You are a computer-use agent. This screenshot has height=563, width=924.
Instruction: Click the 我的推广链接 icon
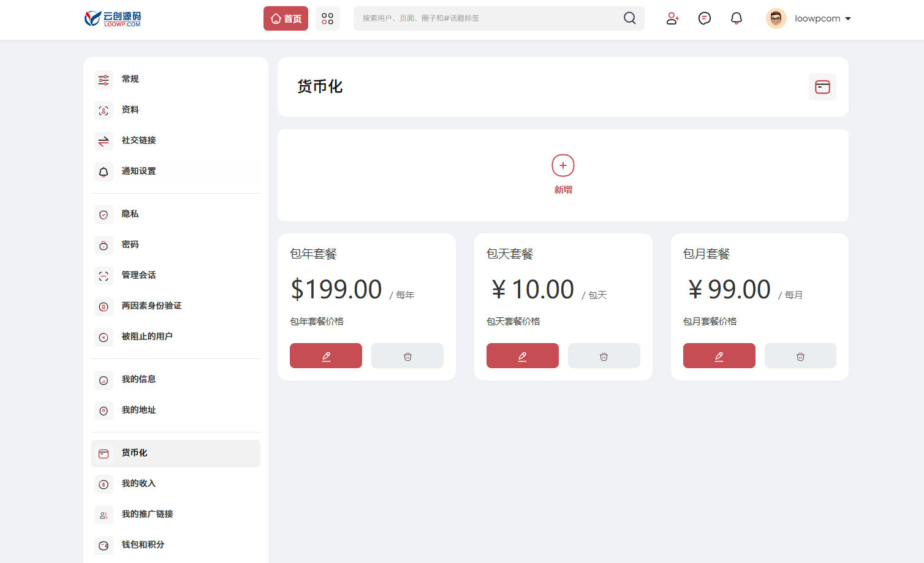(x=104, y=515)
